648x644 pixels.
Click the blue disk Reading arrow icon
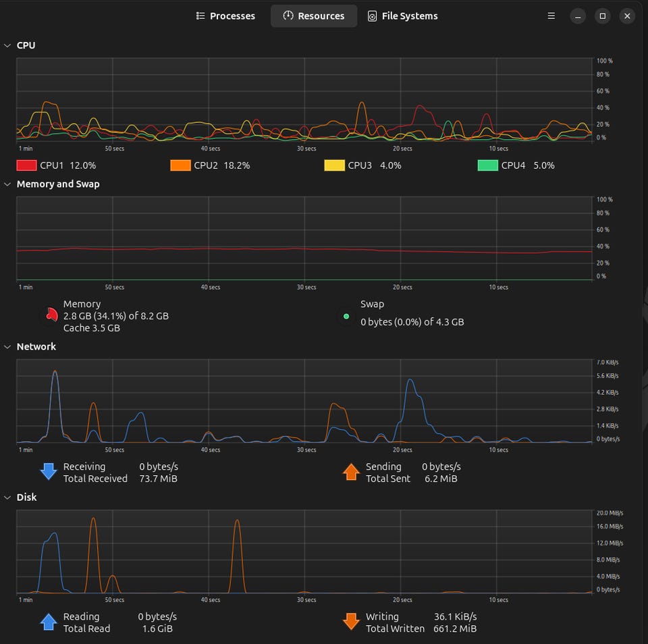pos(49,622)
